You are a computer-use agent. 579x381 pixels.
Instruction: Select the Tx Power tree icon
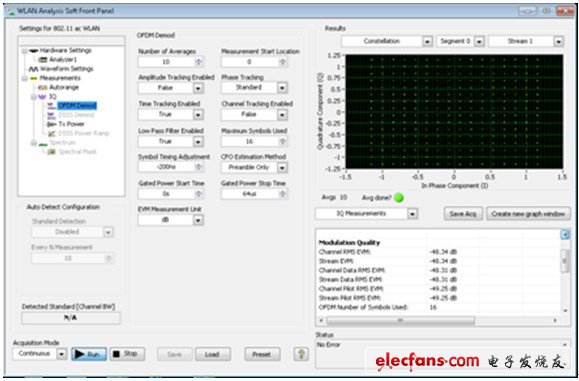pyautogui.click(x=52, y=124)
